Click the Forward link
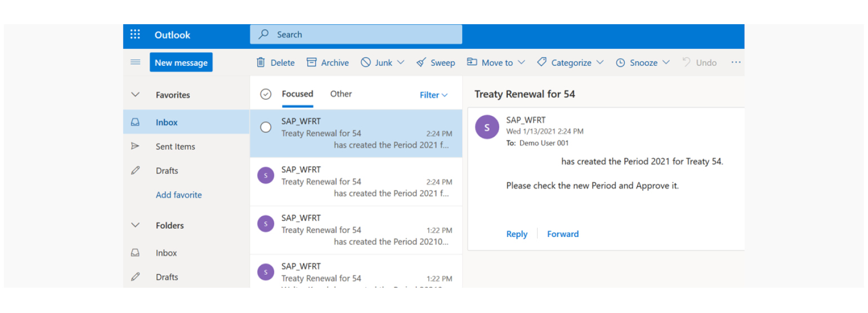The image size is (868, 313). tap(563, 234)
